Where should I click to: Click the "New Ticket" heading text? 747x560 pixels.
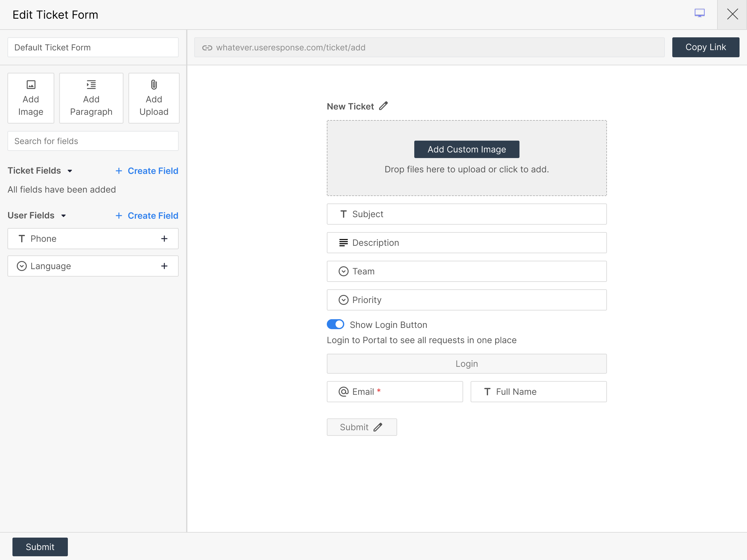click(x=350, y=106)
